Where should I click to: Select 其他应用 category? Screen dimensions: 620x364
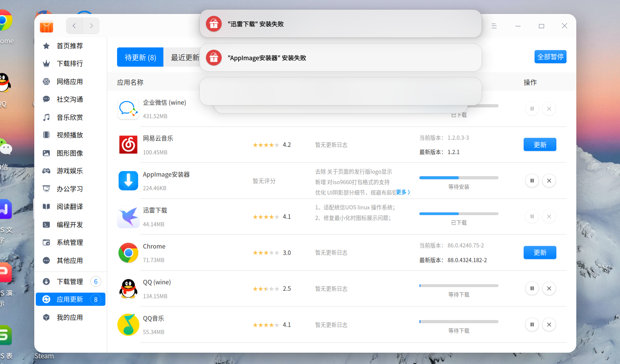[70, 260]
